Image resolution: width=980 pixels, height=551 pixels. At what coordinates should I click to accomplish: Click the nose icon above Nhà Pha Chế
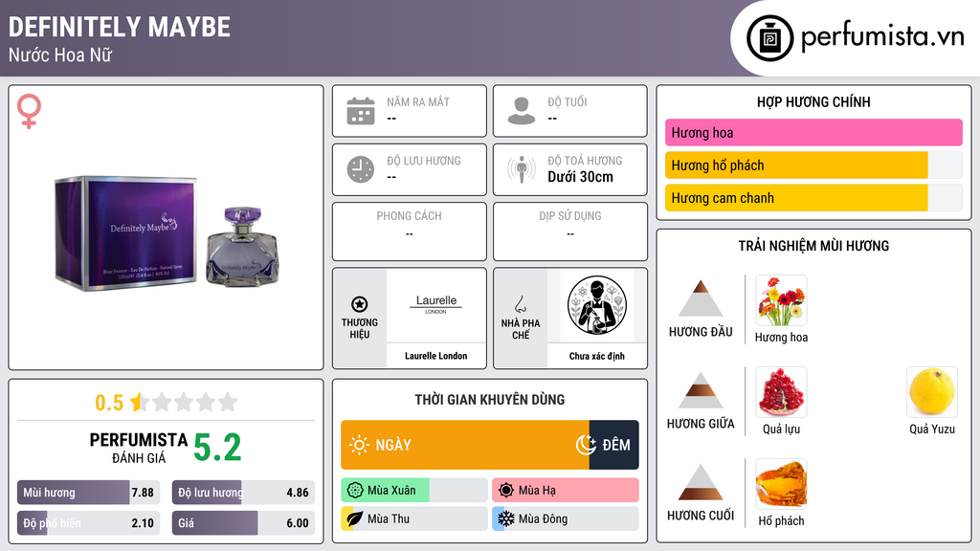[x=520, y=304]
